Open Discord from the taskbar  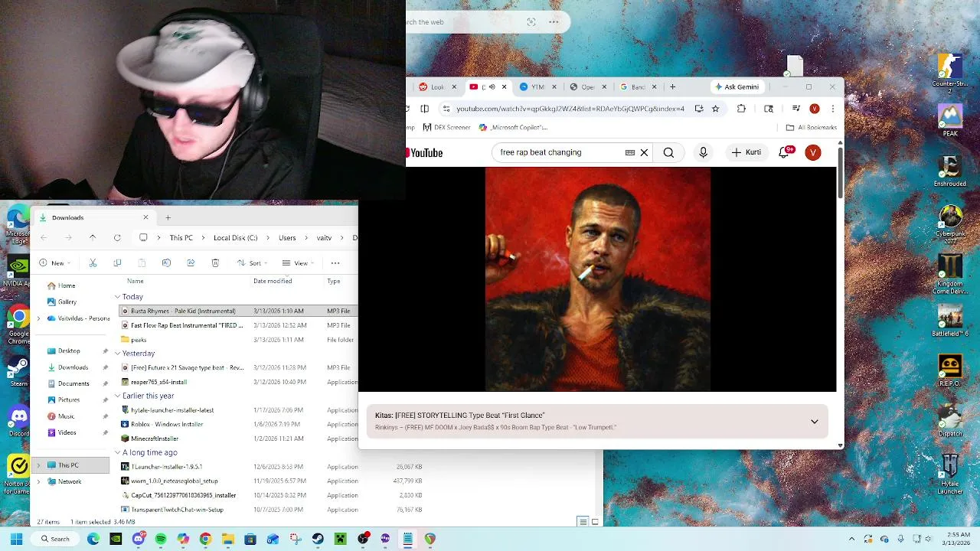[139, 539]
